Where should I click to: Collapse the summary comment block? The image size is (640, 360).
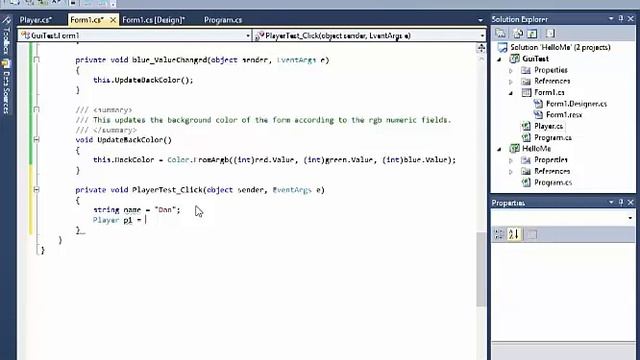(x=36, y=110)
